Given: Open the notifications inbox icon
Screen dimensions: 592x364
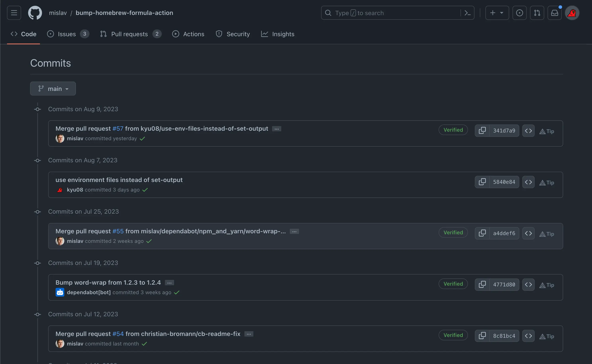Looking at the screenshot, I should pos(555,13).
